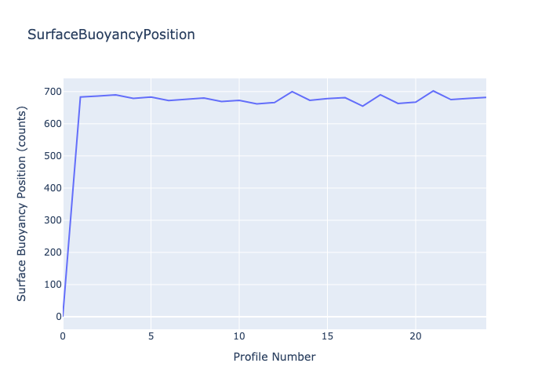Click the line dip at profile 17
The width and height of the screenshot is (549, 392).
[363, 106]
